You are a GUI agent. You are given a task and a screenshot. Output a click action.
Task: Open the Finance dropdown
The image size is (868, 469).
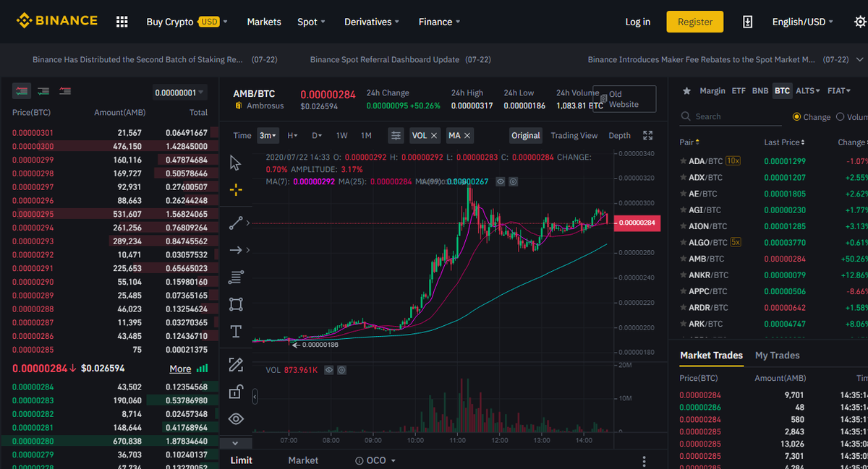[x=440, y=22]
